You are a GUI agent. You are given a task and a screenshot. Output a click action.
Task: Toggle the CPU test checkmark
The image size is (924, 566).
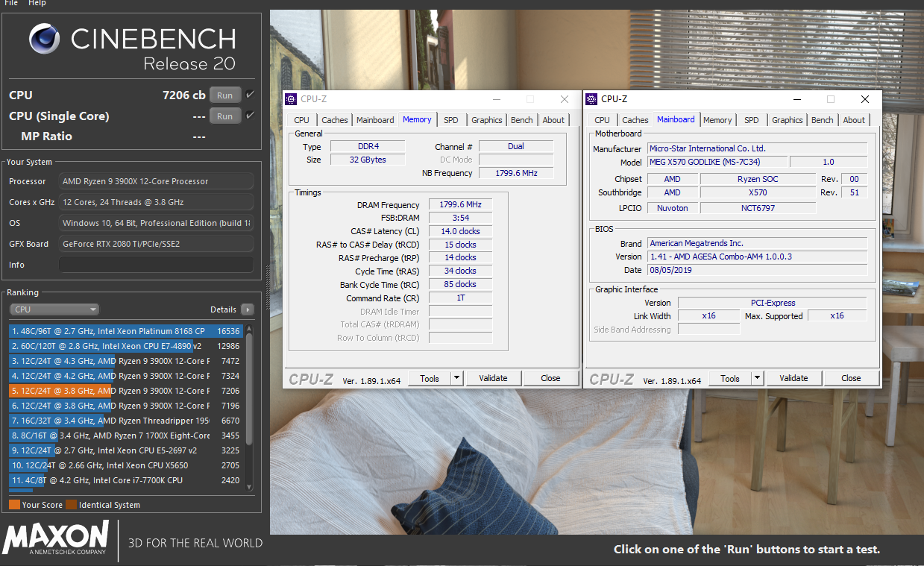tap(250, 95)
